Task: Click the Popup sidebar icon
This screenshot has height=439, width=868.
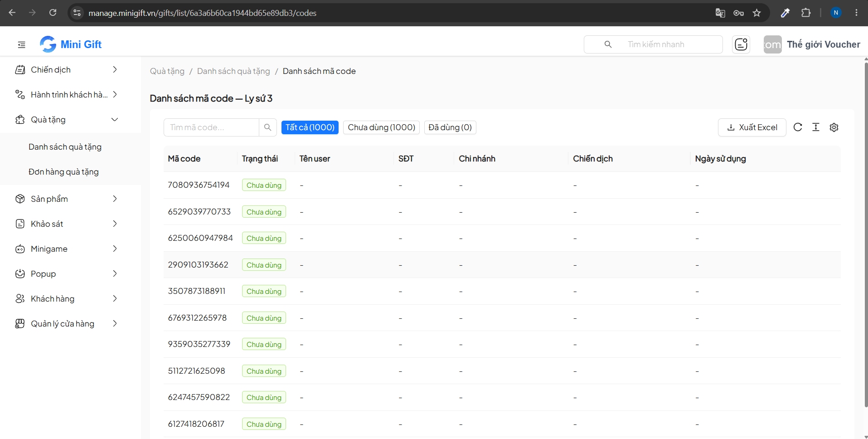Action: point(20,274)
